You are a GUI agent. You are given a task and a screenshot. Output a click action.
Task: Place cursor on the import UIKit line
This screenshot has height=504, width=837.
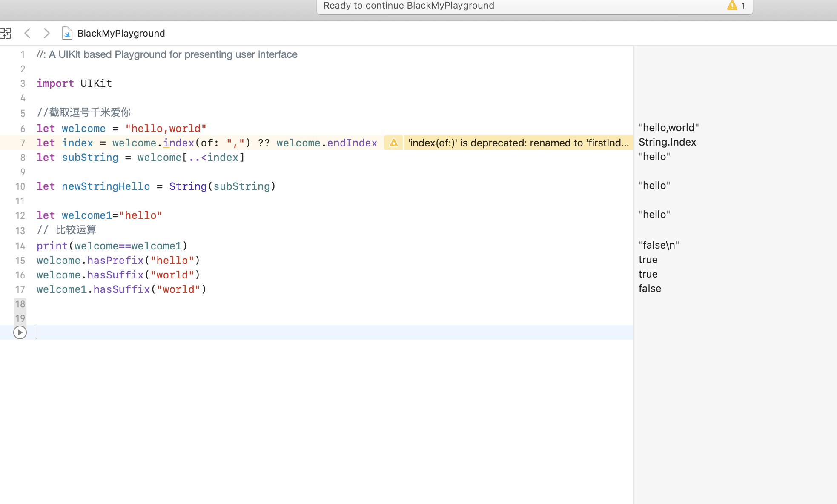[75, 83]
